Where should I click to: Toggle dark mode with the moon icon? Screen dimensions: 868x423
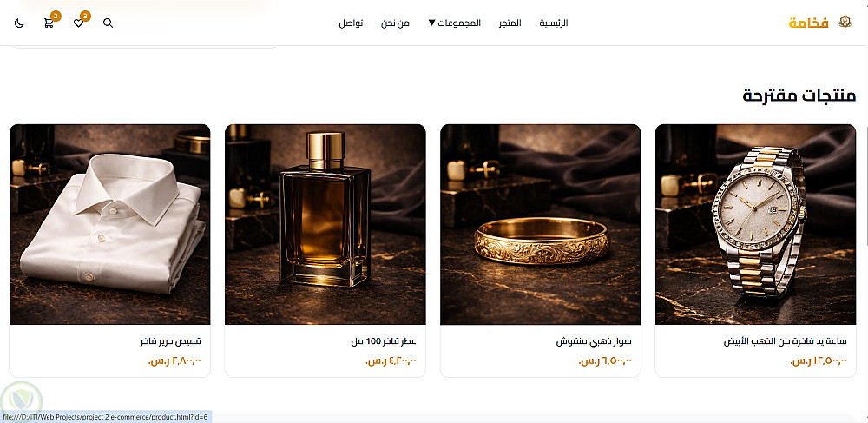pos(19,23)
